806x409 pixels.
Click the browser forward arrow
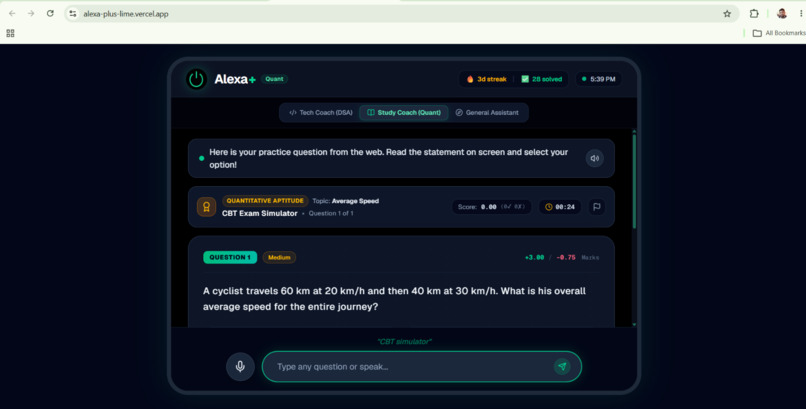click(x=31, y=14)
